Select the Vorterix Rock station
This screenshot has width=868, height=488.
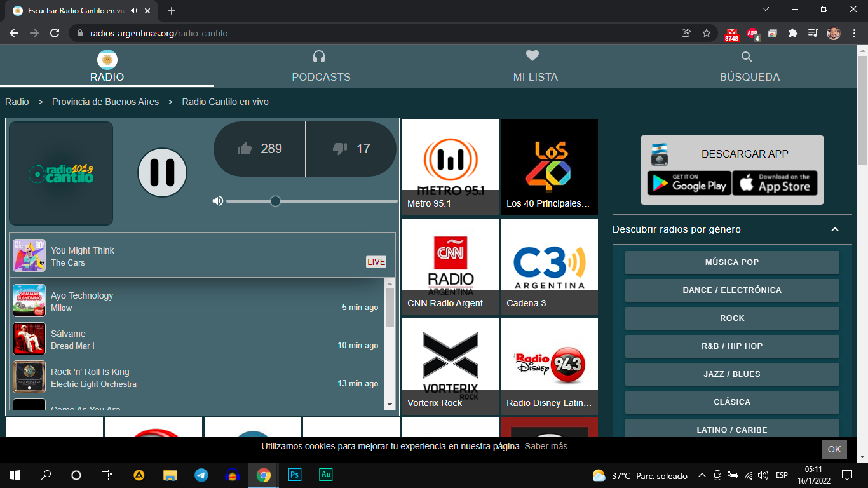[x=451, y=367]
